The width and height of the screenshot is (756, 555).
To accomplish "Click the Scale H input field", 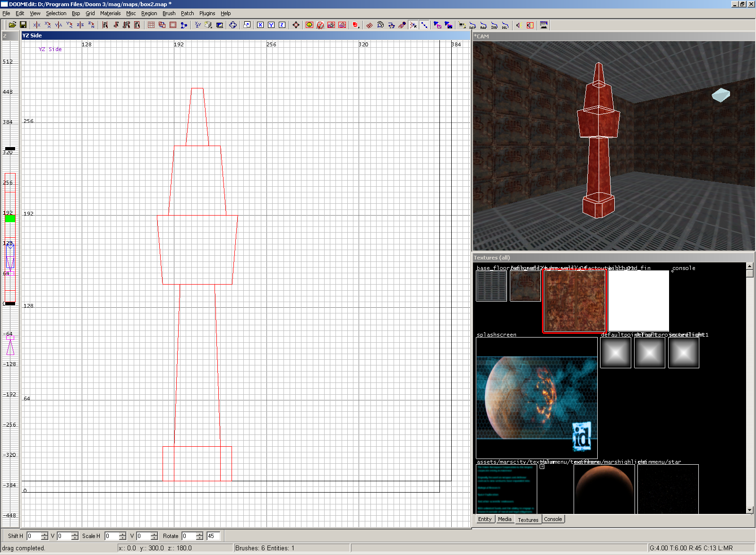I will (112, 536).
